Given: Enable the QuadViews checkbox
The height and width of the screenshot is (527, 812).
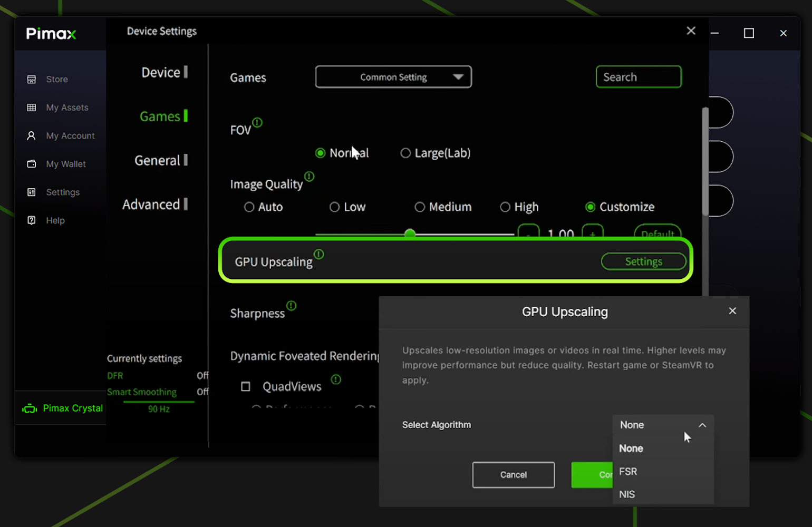Looking at the screenshot, I should tap(246, 387).
